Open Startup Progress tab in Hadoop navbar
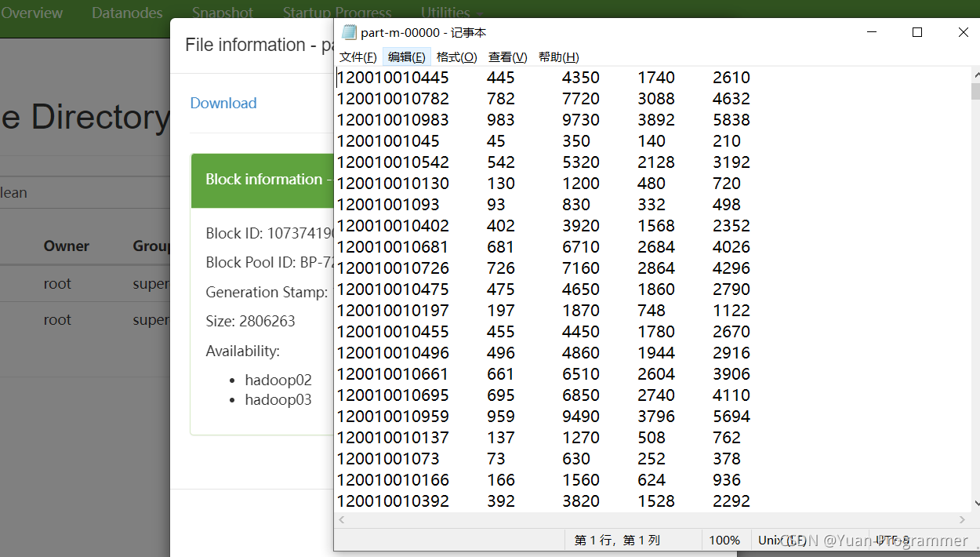 click(x=337, y=13)
